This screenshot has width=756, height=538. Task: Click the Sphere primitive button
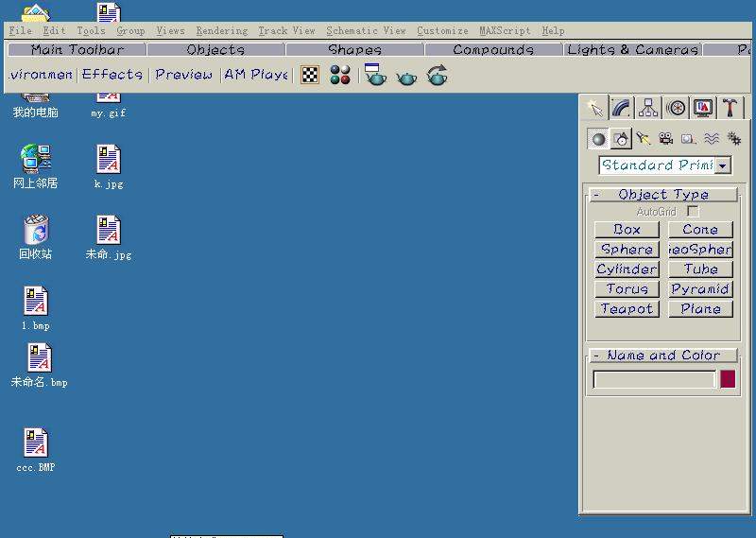coord(627,250)
